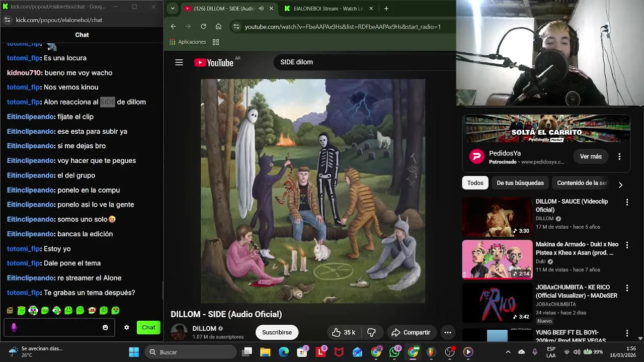Open the three-dots menu beside Compartir
Screen dimensions: 644x362
pyautogui.click(x=447, y=332)
